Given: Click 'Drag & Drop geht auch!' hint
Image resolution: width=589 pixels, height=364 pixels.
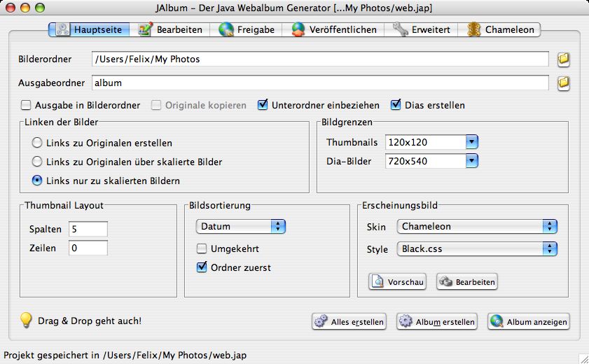Looking at the screenshot, I should (90, 321).
